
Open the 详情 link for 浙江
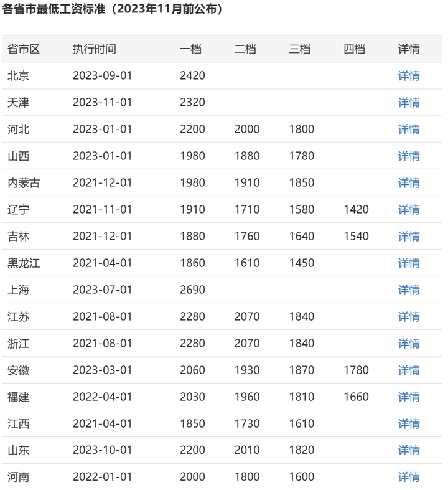(408, 344)
